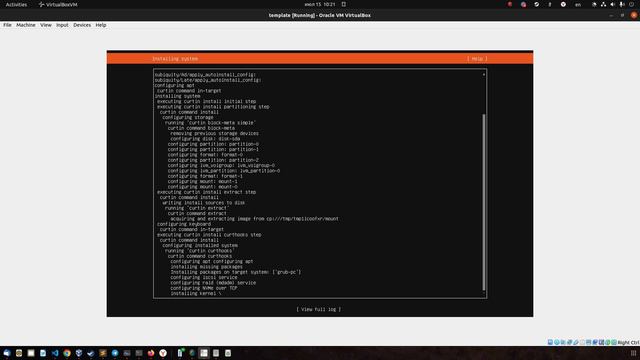
Task: Launch Visual Studio Code from the dock
Action: coord(55,353)
